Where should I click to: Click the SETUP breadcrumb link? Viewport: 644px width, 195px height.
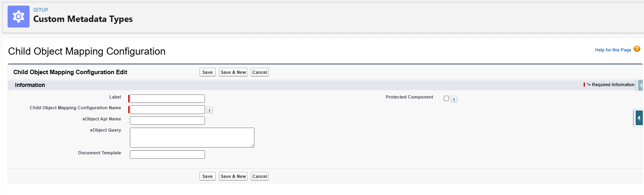[40, 10]
